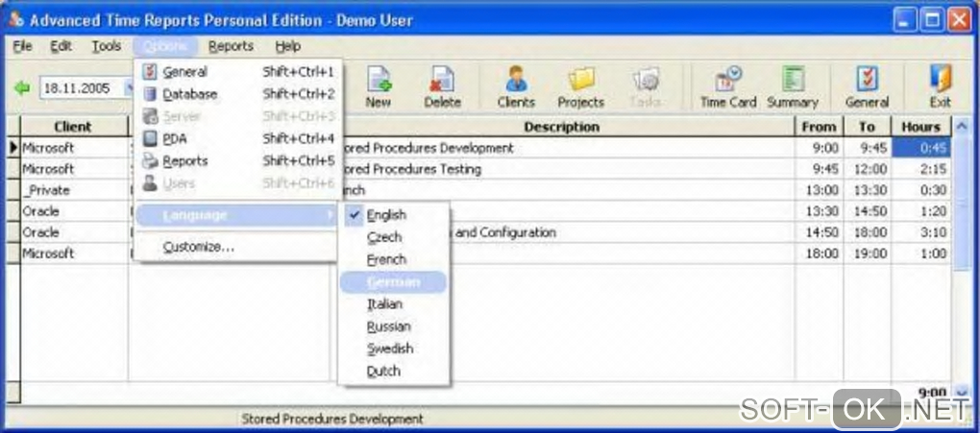The height and width of the screenshot is (433, 980).
Task: Select the 14:50 To cell
Action: pyautogui.click(x=867, y=212)
